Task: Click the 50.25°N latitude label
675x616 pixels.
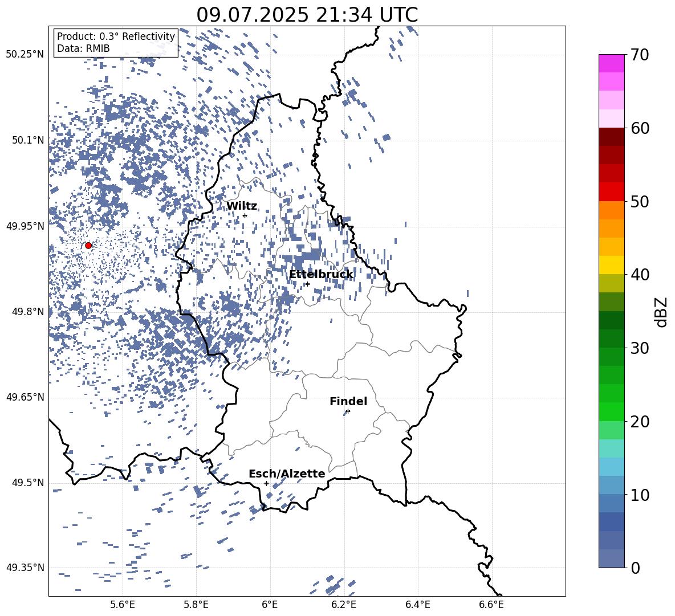Action: click(25, 55)
